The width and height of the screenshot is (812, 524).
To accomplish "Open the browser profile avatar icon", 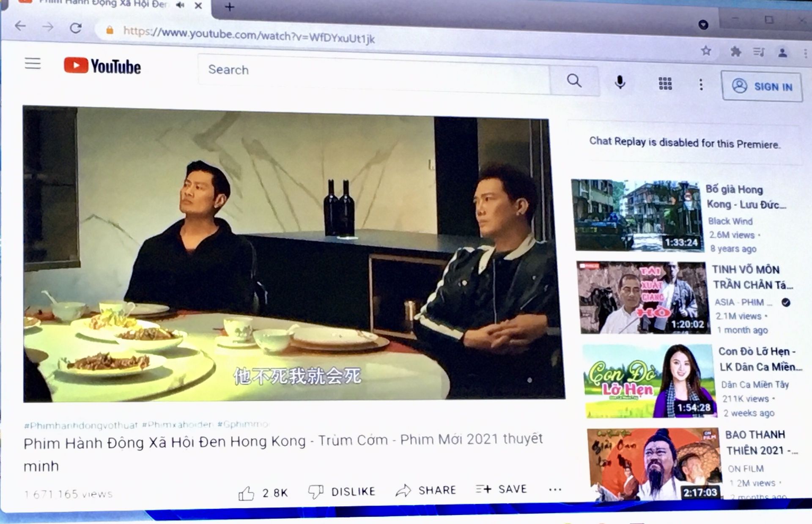I will pos(783,52).
